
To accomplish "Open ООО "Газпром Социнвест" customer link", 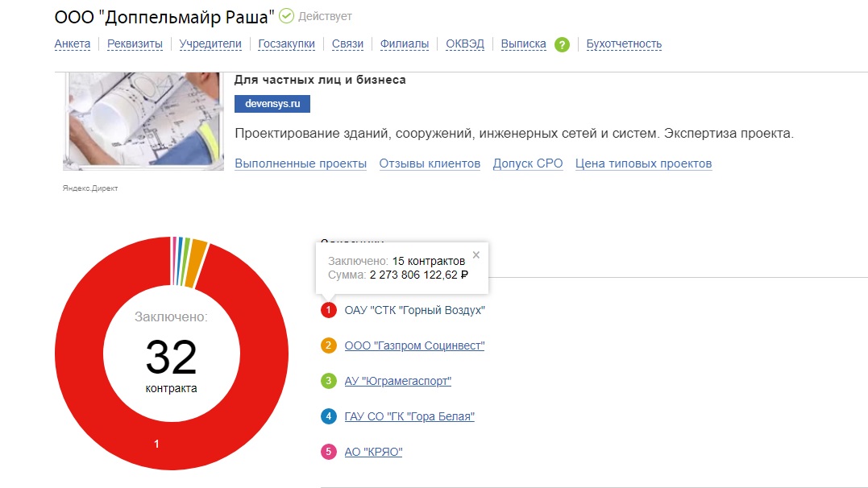I will (414, 345).
